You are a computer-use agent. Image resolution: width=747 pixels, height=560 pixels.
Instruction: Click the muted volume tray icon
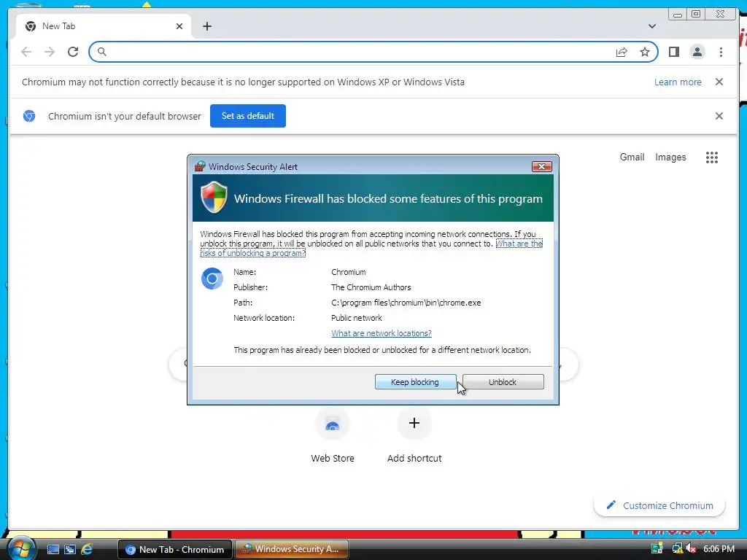pyautogui.click(x=691, y=549)
